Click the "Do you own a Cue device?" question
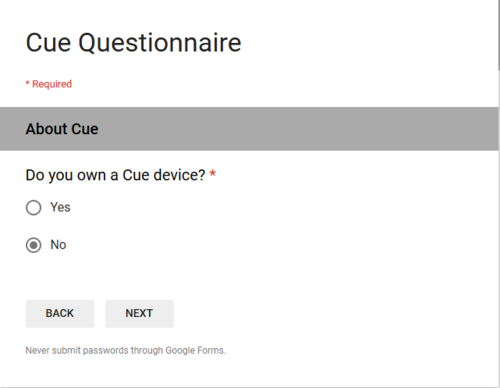This screenshot has width=500, height=388. click(x=116, y=175)
